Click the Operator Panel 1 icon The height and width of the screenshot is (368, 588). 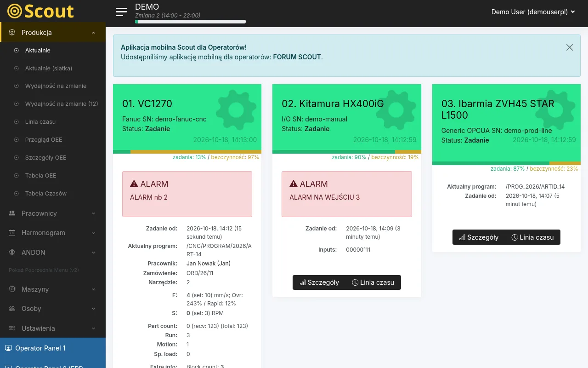pos(8,348)
